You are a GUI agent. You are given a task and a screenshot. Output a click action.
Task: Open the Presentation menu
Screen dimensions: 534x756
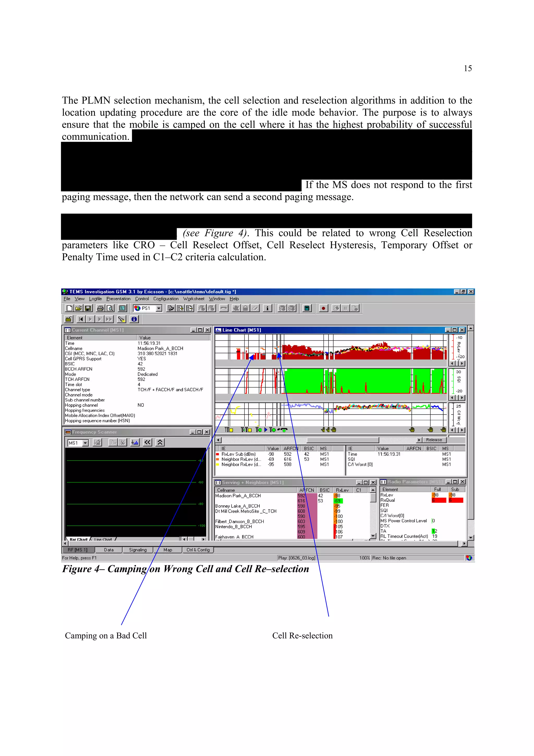(118, 299)
